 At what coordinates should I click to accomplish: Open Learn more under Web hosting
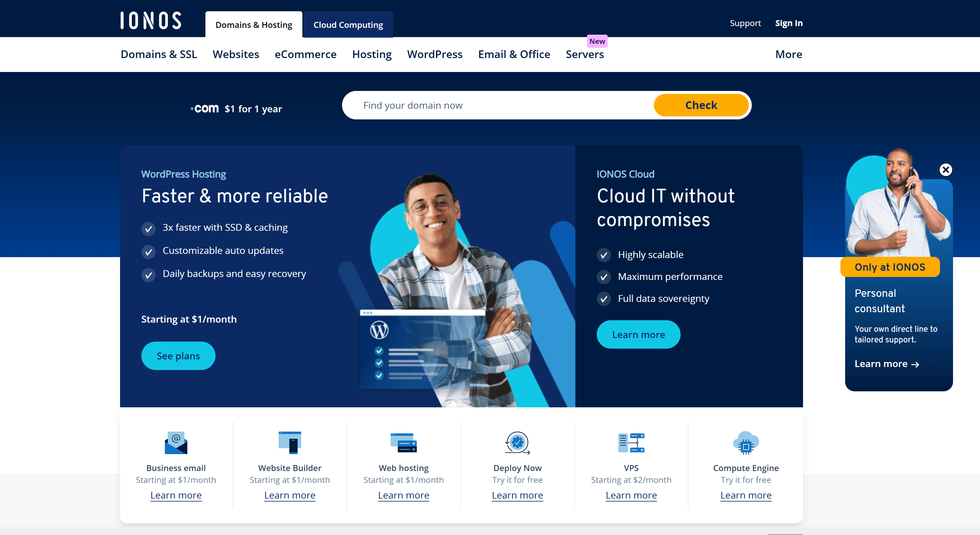coord(404,496)
